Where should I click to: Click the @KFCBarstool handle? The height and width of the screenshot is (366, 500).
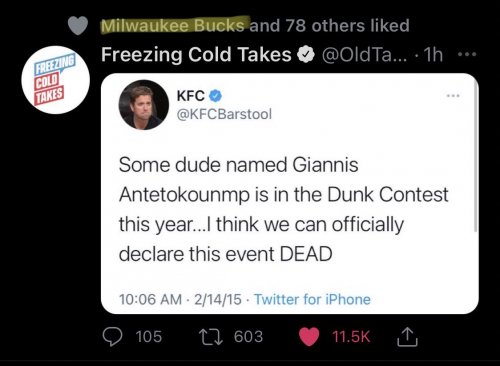224,114
